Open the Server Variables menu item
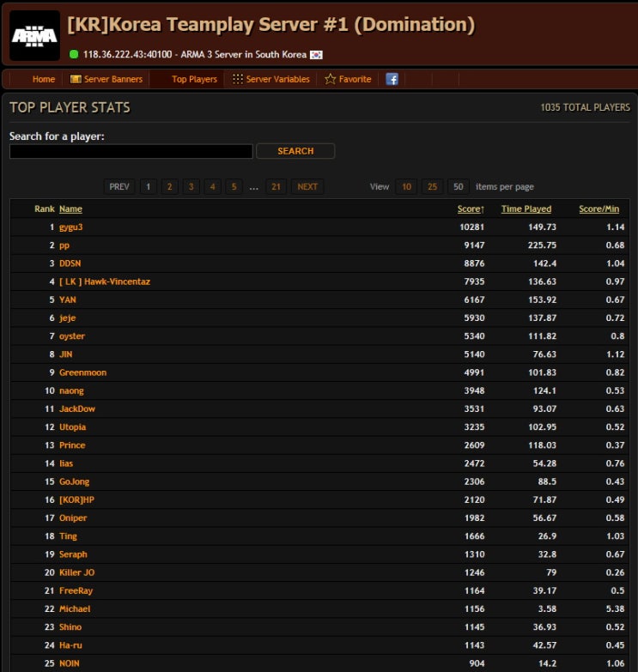This screenshot has width=638, height=672. pyautogui.click(x=278, y=79)
